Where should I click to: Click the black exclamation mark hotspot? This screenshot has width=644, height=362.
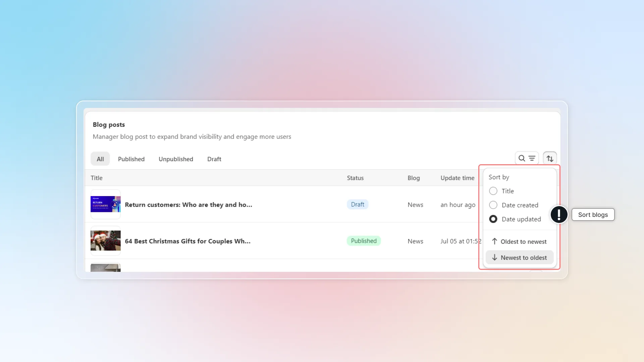coord(559,215)
